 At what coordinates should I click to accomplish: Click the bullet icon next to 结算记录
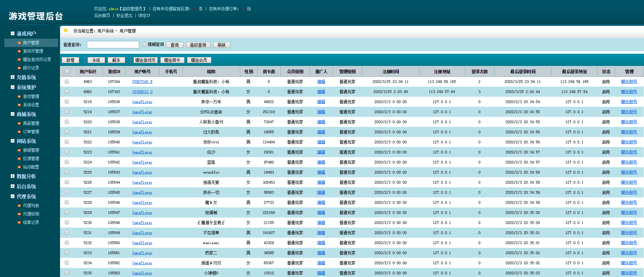click(19, 223)
